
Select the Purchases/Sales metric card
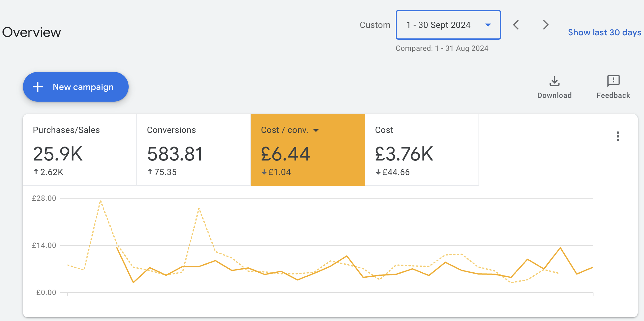click(80, 150)
